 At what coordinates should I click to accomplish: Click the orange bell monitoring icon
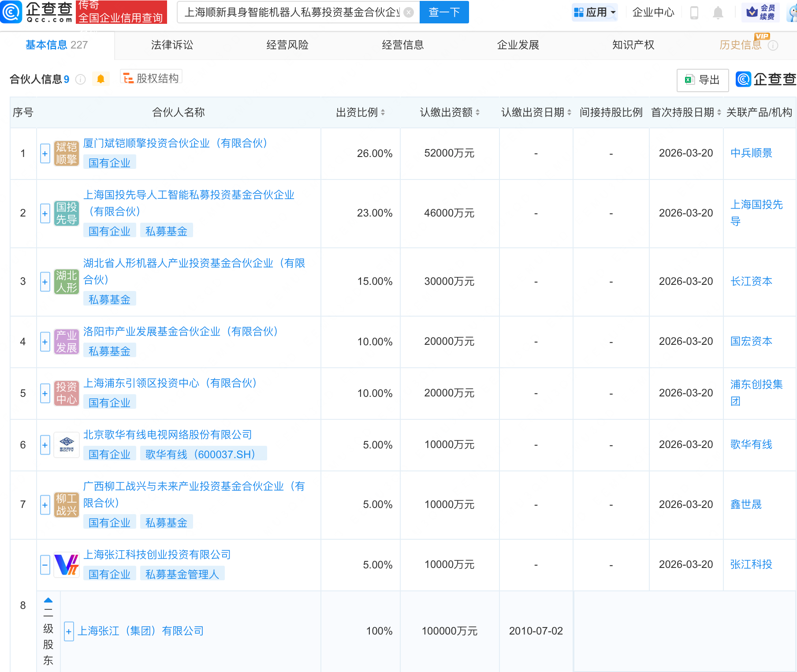(101, 79)
